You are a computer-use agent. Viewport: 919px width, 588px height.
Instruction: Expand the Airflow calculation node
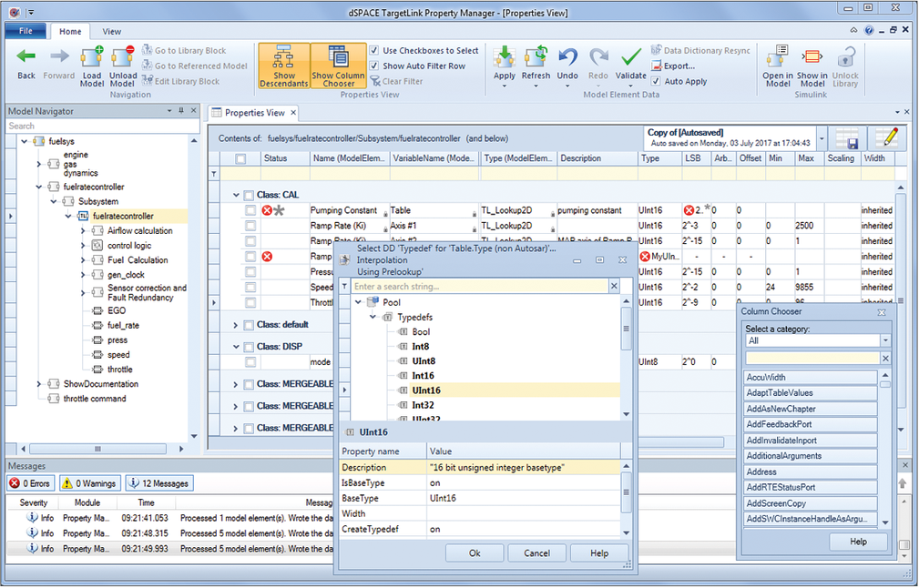pos(83,231)
